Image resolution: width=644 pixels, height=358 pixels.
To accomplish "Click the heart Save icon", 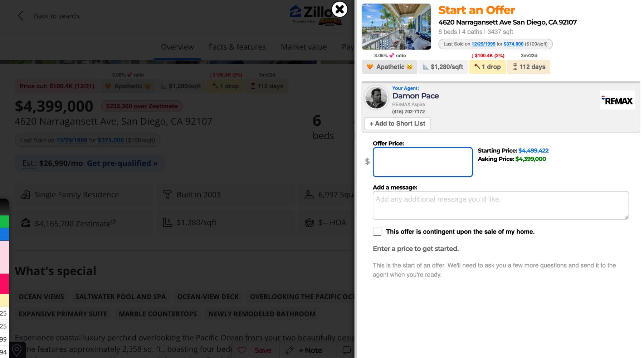I will (242, 350).
